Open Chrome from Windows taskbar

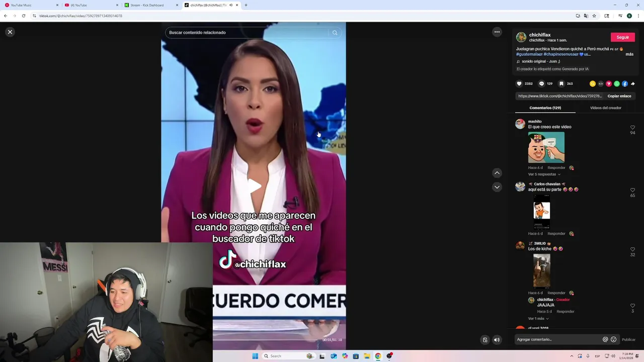[378, 356]
